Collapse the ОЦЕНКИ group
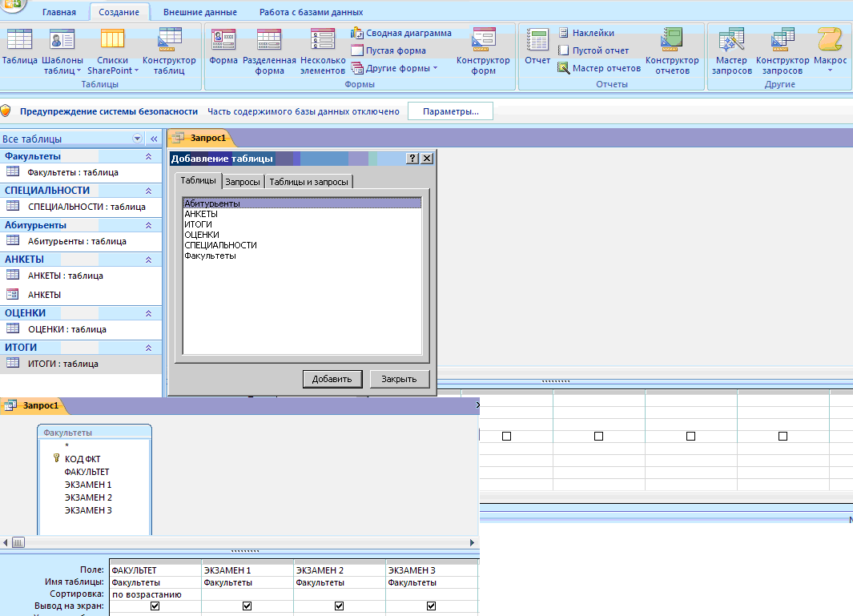The height and width of the screenshot is (616, 853). (148, 313)
